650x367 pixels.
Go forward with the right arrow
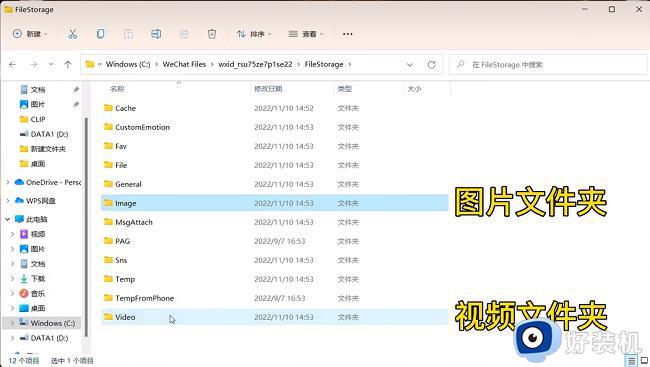point(34,64)
